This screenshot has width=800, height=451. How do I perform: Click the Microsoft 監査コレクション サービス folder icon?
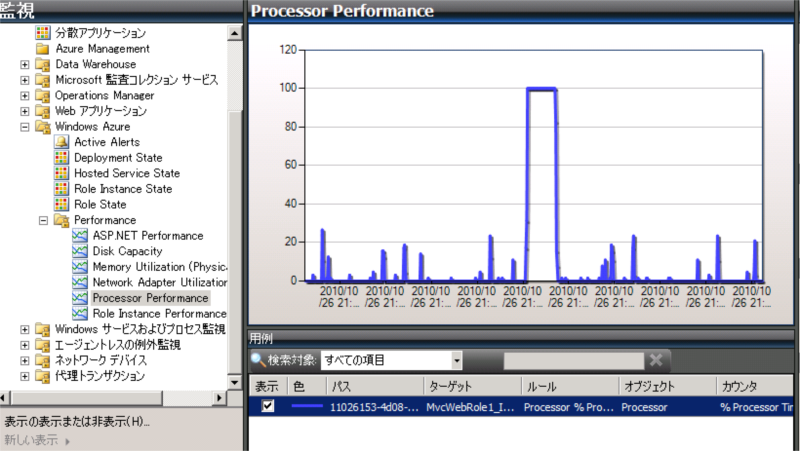pyautogui.click(x=43, y=80)
